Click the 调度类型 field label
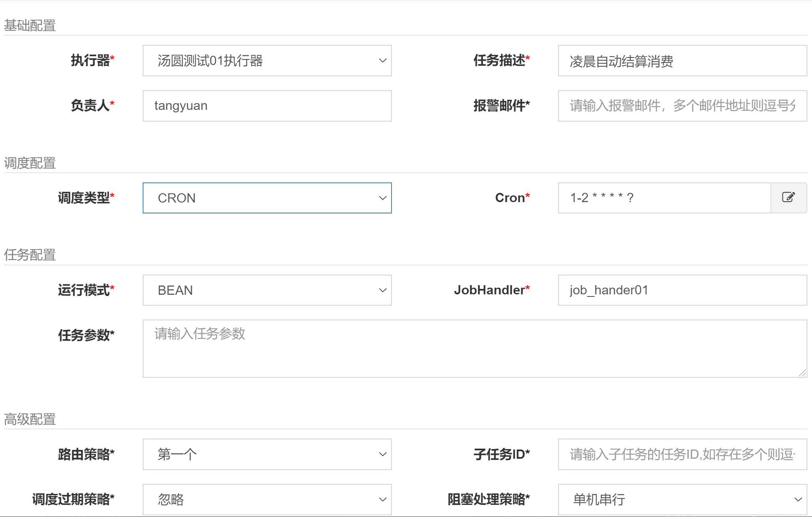 (x=86, y=197)
